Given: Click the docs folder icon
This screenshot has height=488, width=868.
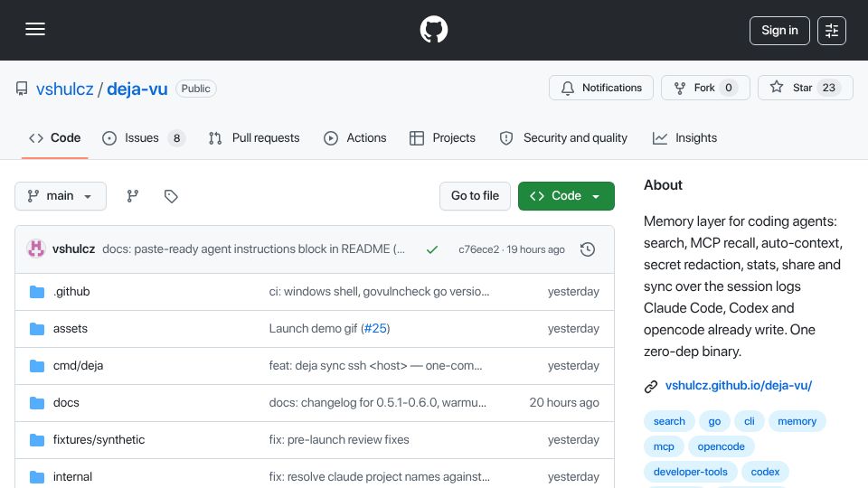Looking at the screenshot, I should point(37,403).
